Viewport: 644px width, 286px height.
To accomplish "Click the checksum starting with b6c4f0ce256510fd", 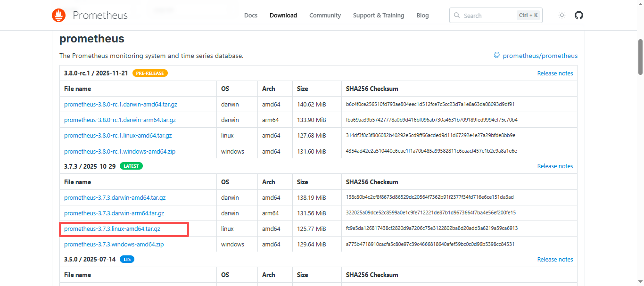I will pyautogui.click(x=430, y=104).
